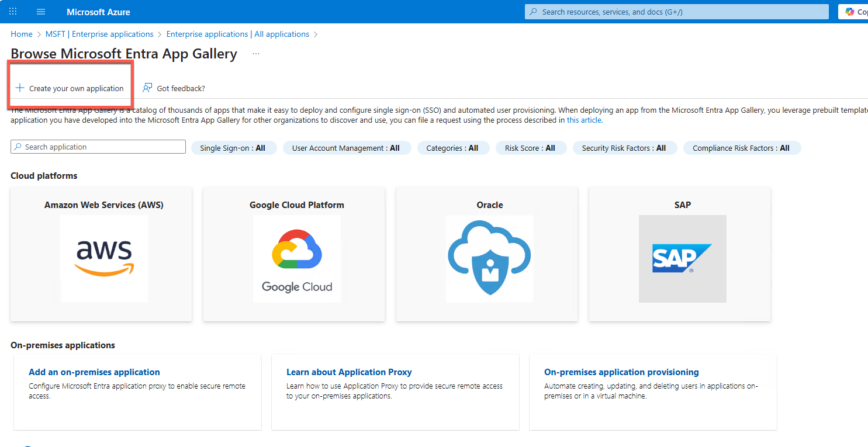The image size is (868, 447).
Task: Click the Got feedback icon
Action: pyautogui.click(x=147, y=88)
